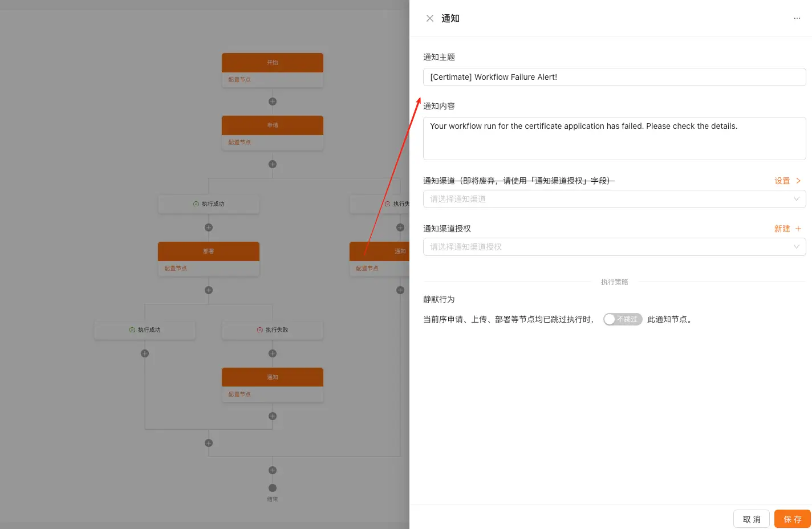Select the 开始 start node
This screenshot has width=812, height=529.
coord(273,63)
